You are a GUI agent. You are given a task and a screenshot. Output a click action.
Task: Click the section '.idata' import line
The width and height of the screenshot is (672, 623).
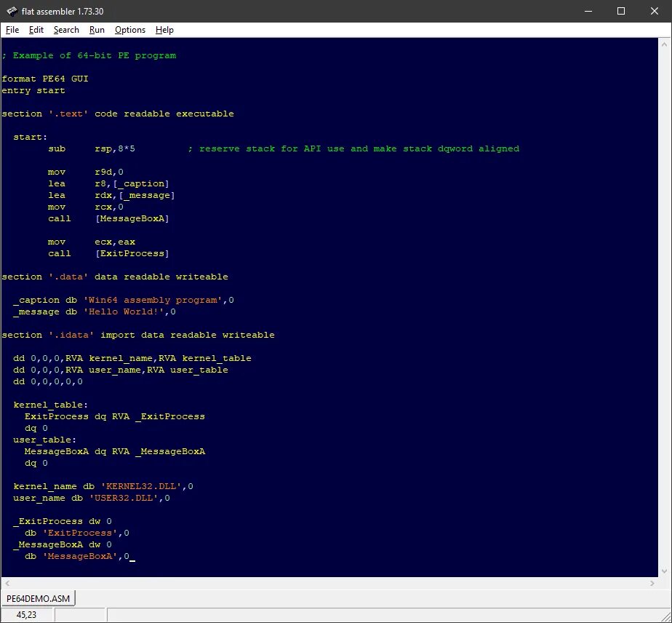click(138, 335)
